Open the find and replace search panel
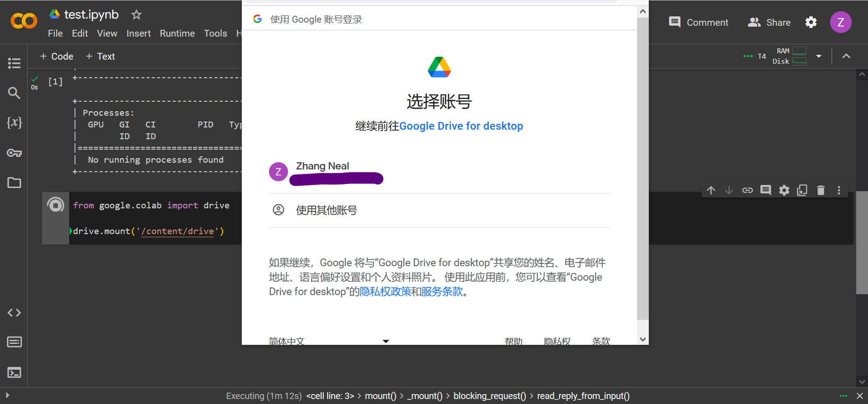Viewport: 868px width, 404px height. (x=14, y=93)
